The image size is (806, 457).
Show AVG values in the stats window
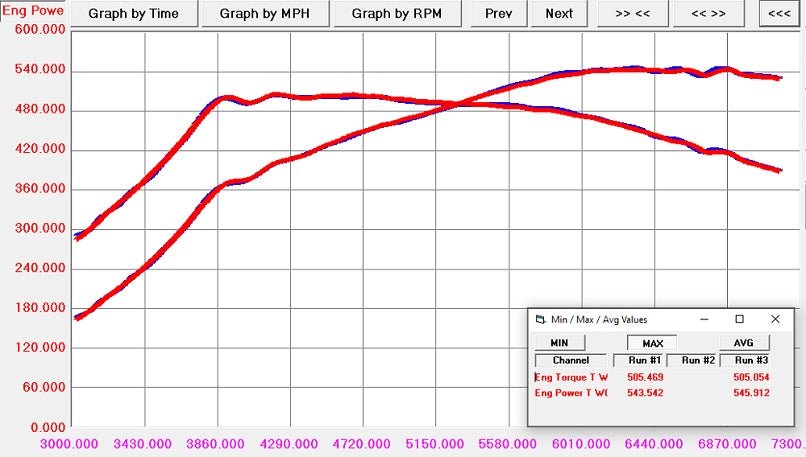point(743,343)
